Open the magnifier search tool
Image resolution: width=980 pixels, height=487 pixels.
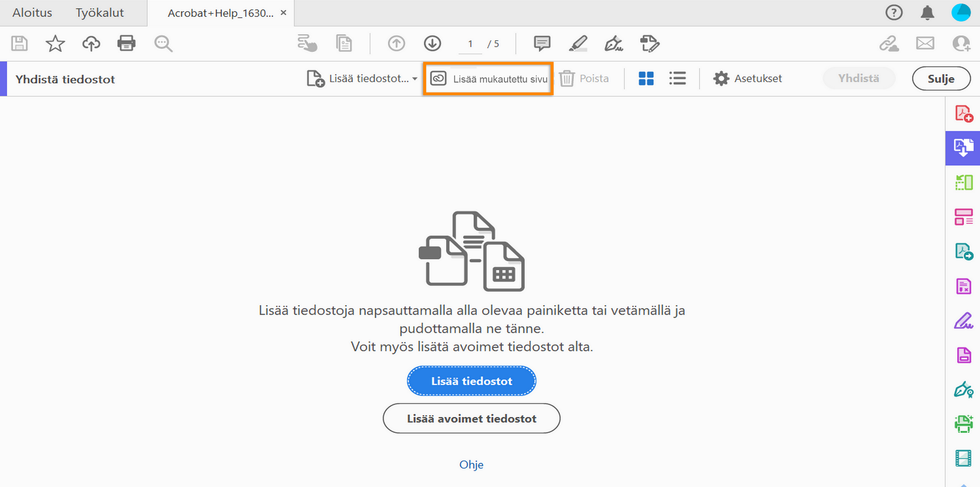pos(163,43)
